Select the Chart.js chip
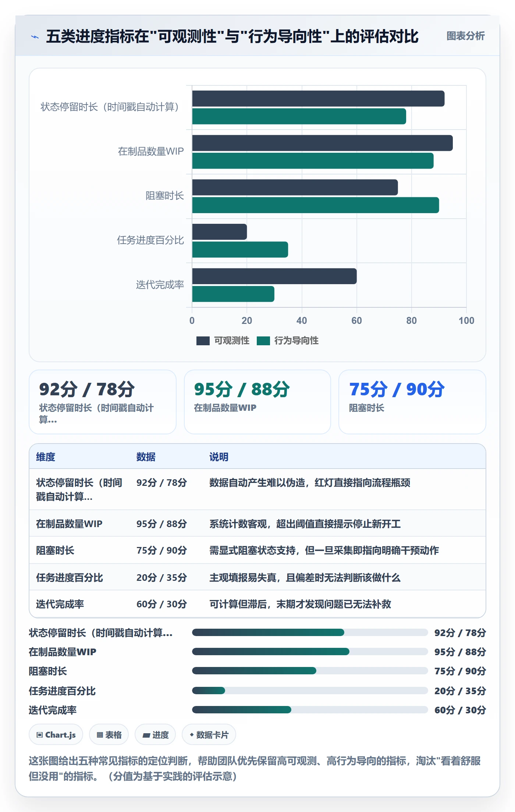Screen dimensions: 515x812 56,735
